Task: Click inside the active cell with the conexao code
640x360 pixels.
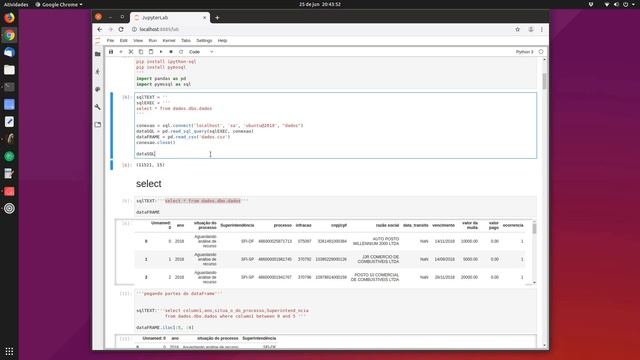Action: (x=336, y=125)
